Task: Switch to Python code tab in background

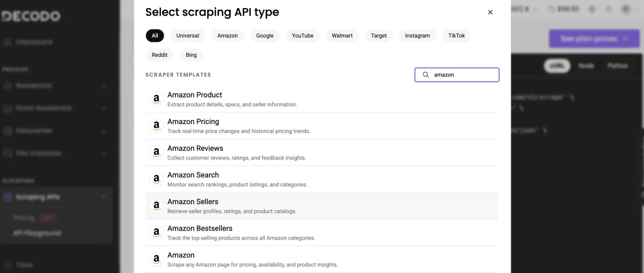Action: coord(618,66)
